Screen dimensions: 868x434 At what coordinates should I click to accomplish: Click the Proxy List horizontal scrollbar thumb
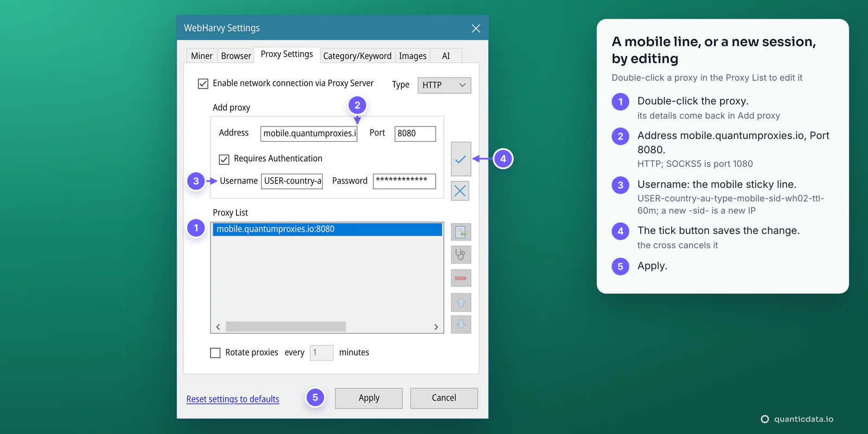point(286,327)
